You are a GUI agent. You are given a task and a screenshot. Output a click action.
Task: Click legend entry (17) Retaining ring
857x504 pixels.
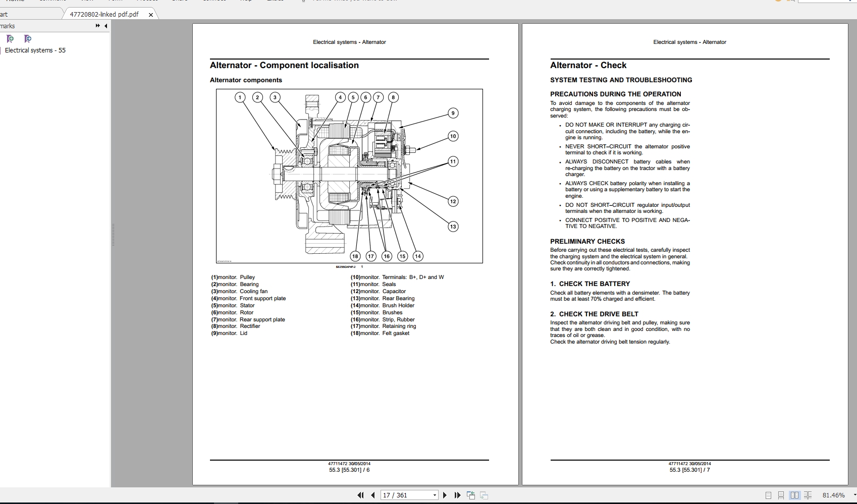[384, 326]
